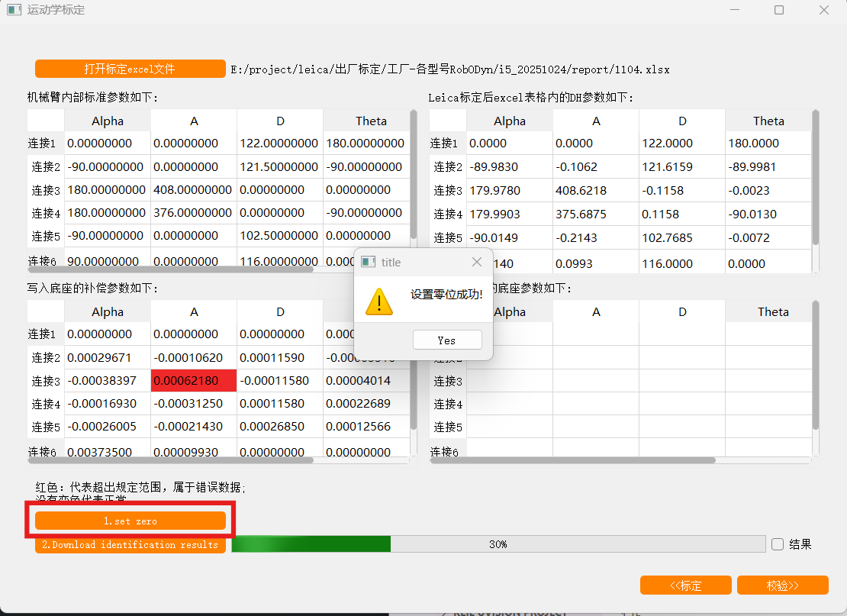This screenshot has width=847, height=616.
Task: Select cell 408.6218 in Leica DH table
Action: [x=595, y=190]
